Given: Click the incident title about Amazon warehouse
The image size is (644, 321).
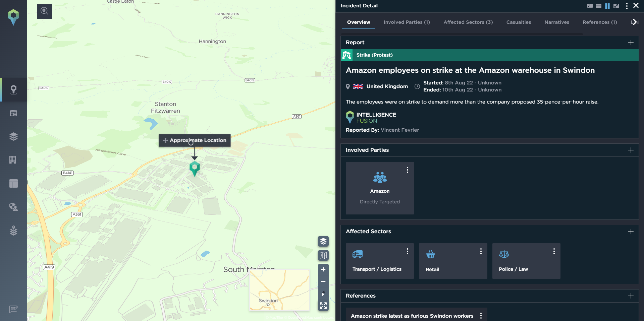Looking at the screenshot, I should pyautogui.click(x=470, y=70).
